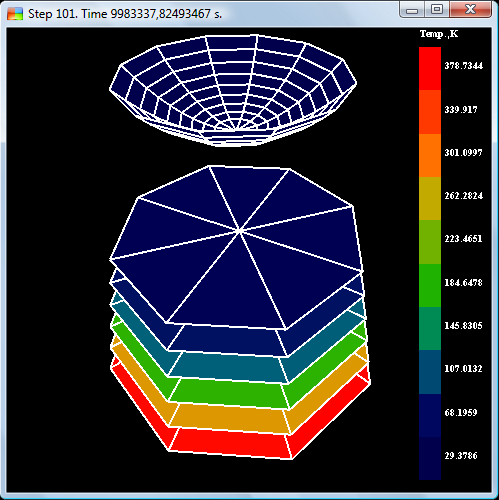Click the 107.0132 legend value
Viewport: 499px width, 500px height.
[x=463, y=369]
